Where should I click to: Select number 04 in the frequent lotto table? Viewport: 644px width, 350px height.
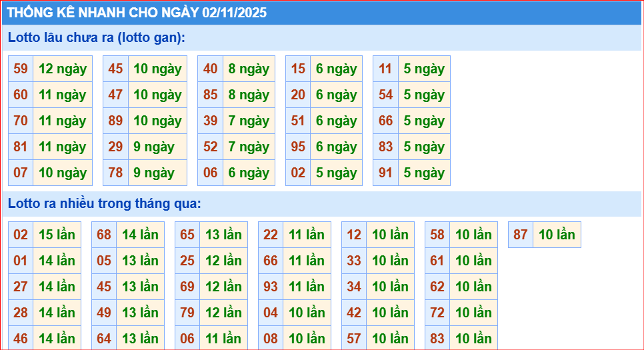click(271, 313)
